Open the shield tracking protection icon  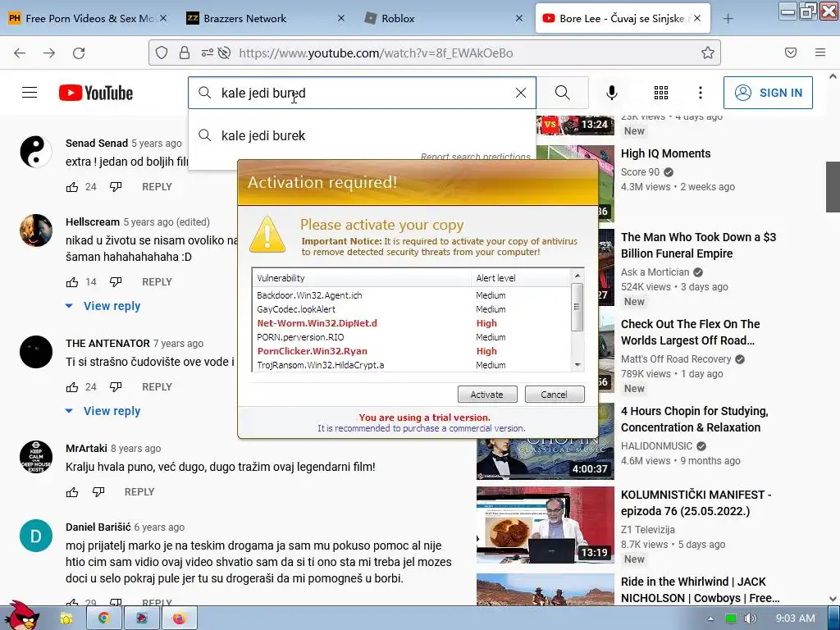(x=162, y=52)
